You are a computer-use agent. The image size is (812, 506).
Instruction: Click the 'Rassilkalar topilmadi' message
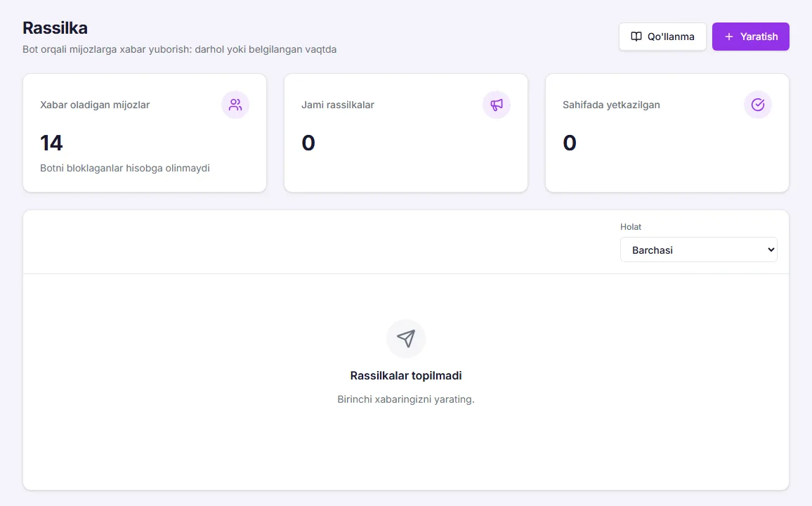click(x=406, y=375)
